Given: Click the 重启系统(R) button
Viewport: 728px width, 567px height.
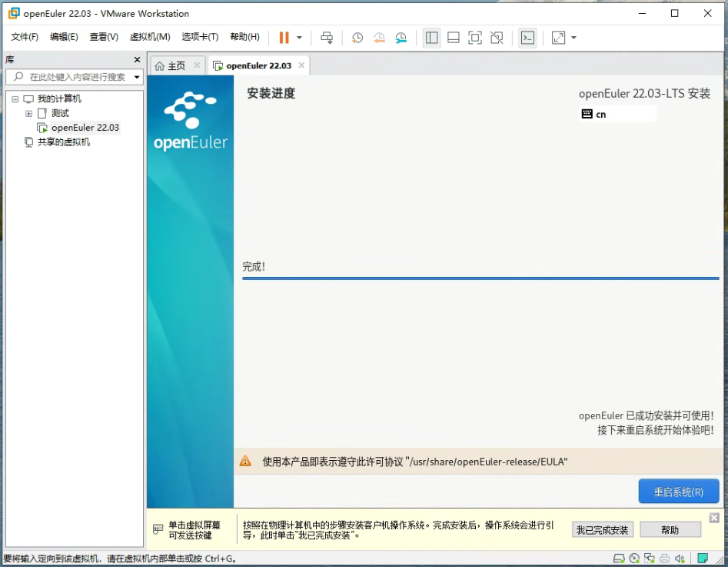Looking at the screenshot, I should click(679, 492).
